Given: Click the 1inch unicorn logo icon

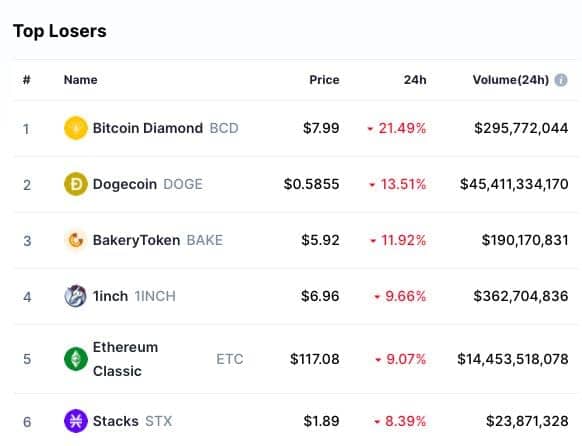Looking at the screenshot, I should coord(76,296).
